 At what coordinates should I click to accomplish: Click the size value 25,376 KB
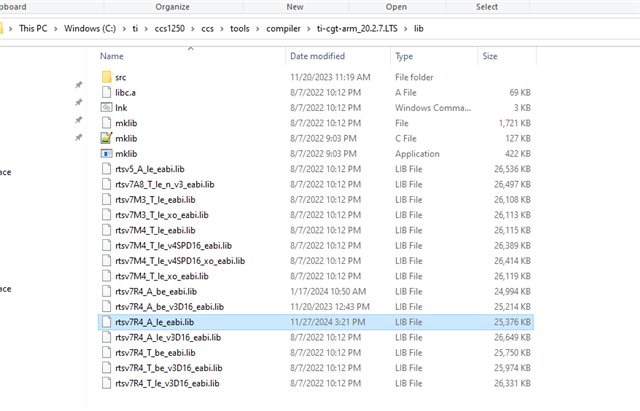click(512, 322)
